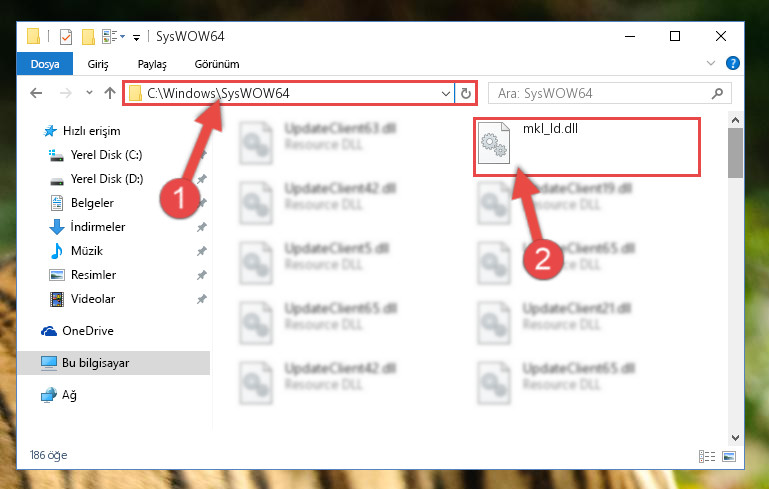Expand the address bar history dropdown
The width and height of the screenshot is (769, 489).
(445, 93)
